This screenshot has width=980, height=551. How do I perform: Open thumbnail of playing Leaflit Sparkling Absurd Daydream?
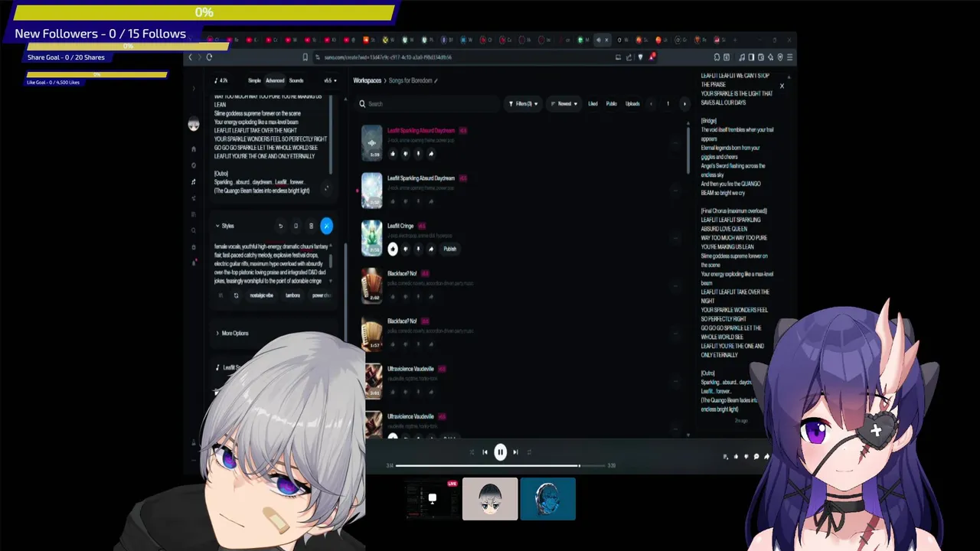(371, 143)
